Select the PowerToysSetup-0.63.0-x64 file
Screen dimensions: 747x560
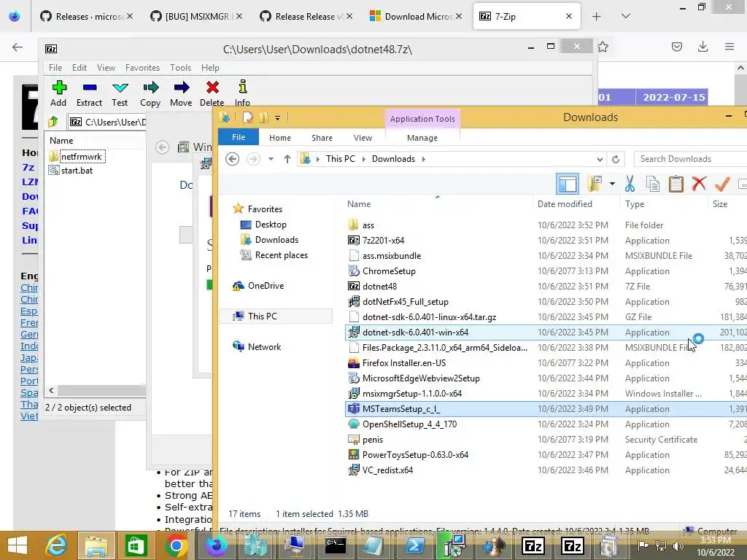415,455
